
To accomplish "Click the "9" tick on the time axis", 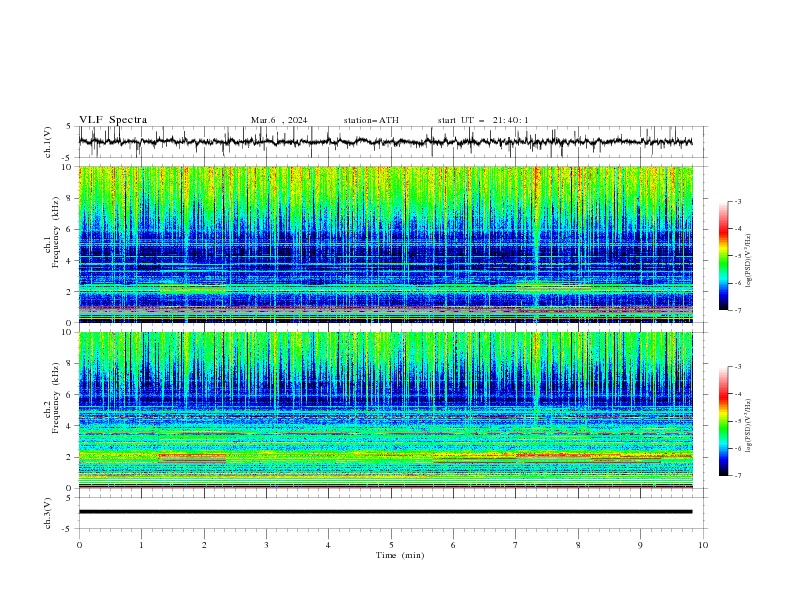I will click(640, 545).
